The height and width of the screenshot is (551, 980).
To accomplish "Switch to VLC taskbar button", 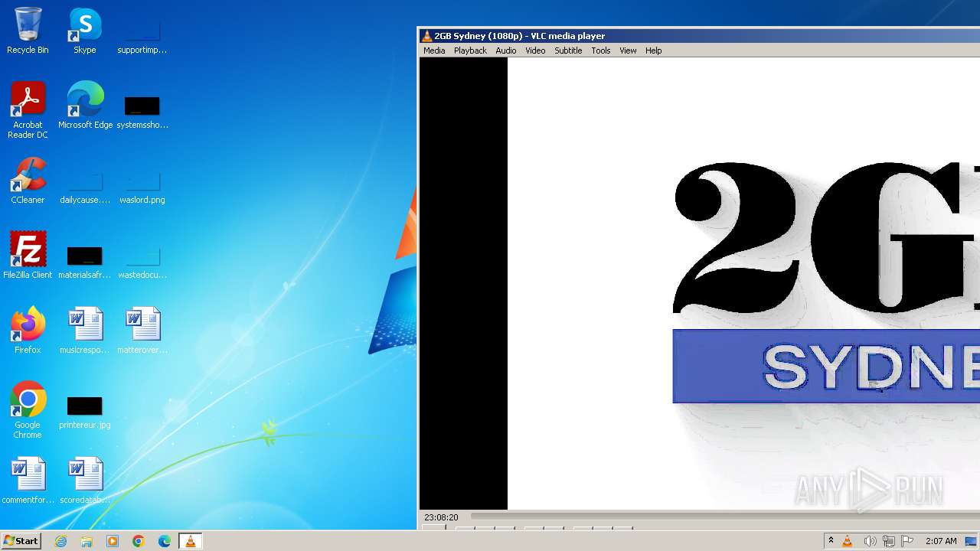I will click(190, 541).
